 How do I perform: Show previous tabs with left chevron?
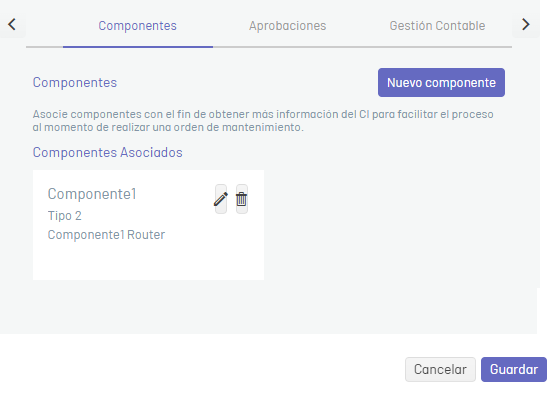(12, 25)
